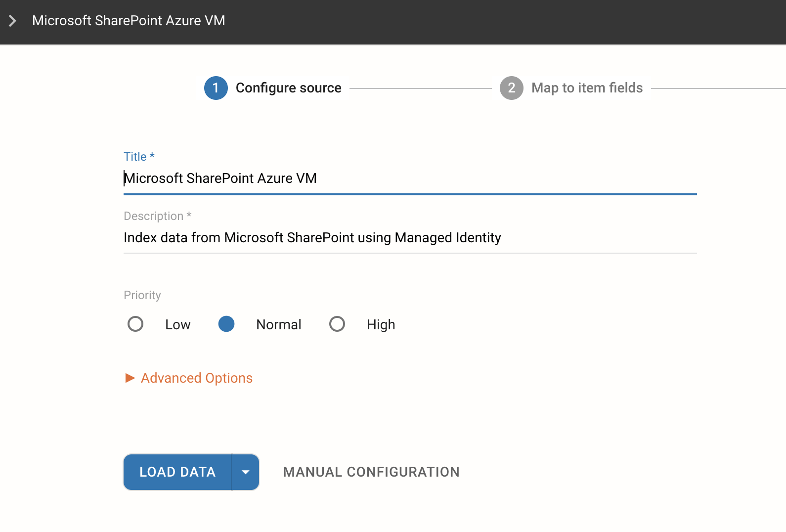Viewport: 786px width, 532px height.
Task: Click the chevron icon in the header bar
Action: [x=12, y=21]
